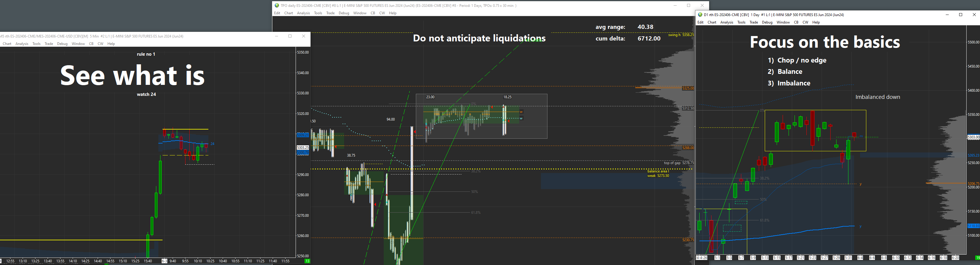Open Help menu in the 5 Min window
The height and width of the screenshot is (265, 980).
click(111, 44)
